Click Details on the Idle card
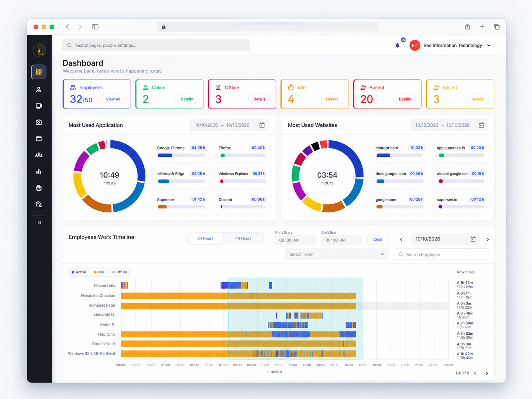The width and height of the screenshot is (532, 399). click(332, 99)
